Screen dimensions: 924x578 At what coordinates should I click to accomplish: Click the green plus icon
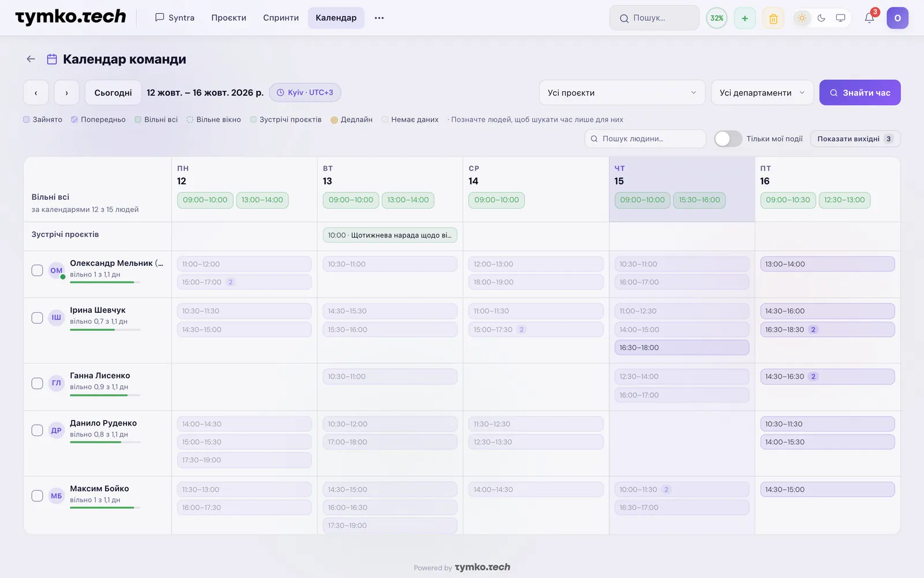point(745,18)
